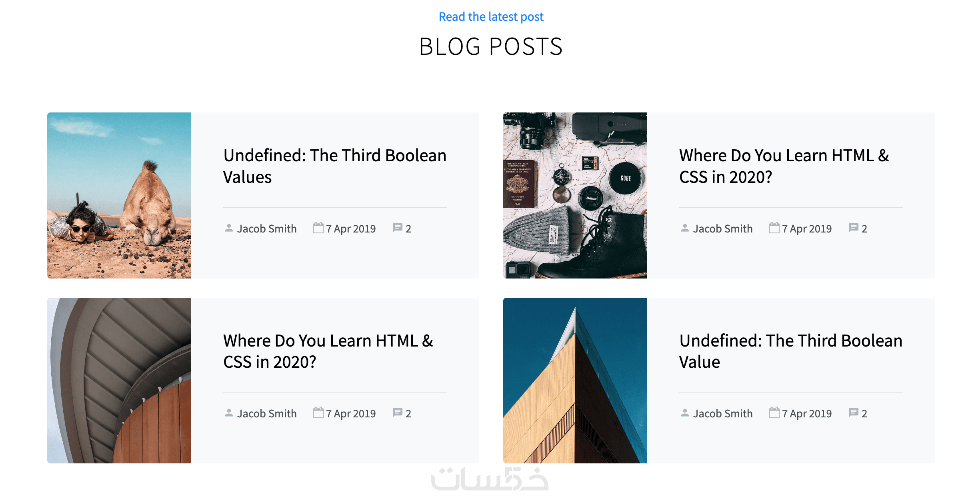Click the author icon in the camel post card
The height and width of the screenshot is (501, 980).
click(229, 228)
